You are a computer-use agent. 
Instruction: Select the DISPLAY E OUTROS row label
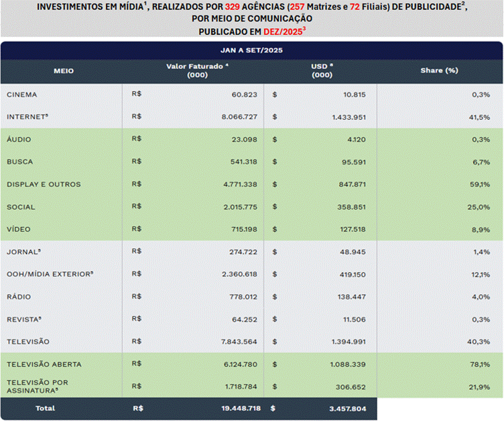pos(44,184)
